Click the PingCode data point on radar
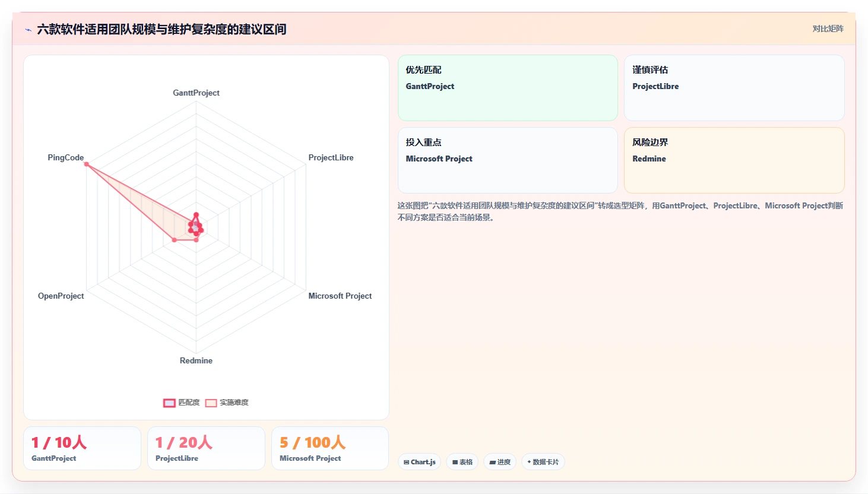The image size is (868, 494). pyautogui.click(x=87, y=164)
